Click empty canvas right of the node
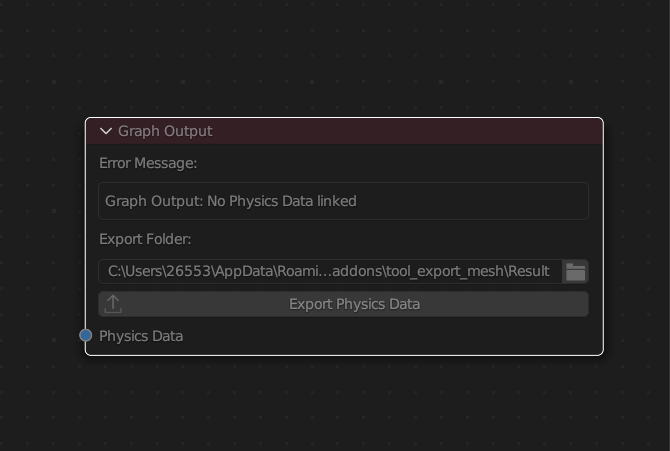This screenshot has height=451, width=670. point(637,235)
